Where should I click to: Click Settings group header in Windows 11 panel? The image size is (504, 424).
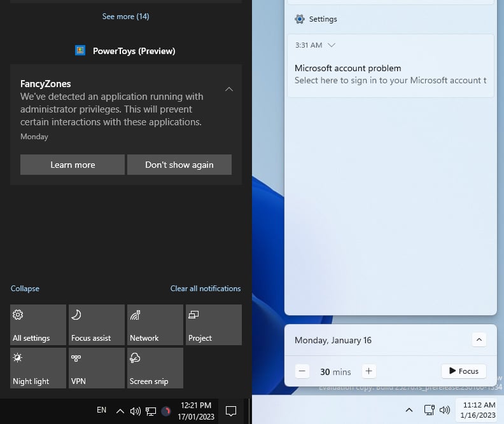[x=323, y=19]
